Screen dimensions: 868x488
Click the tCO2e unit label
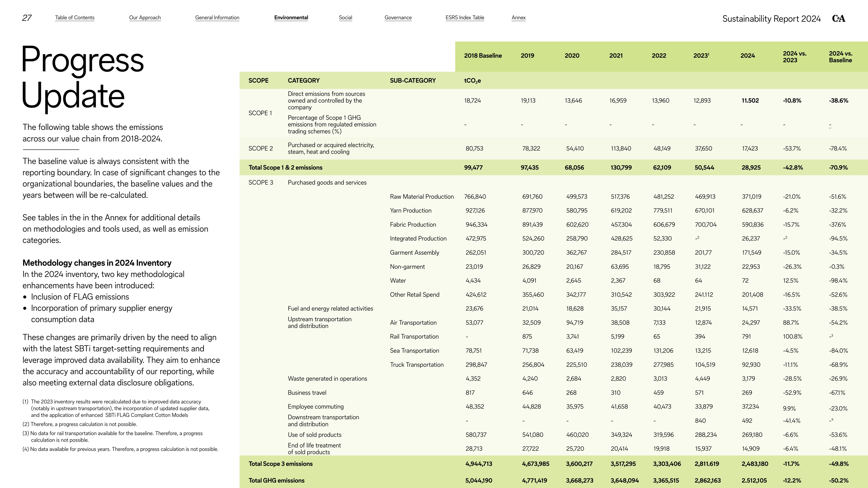pos(472,81)
